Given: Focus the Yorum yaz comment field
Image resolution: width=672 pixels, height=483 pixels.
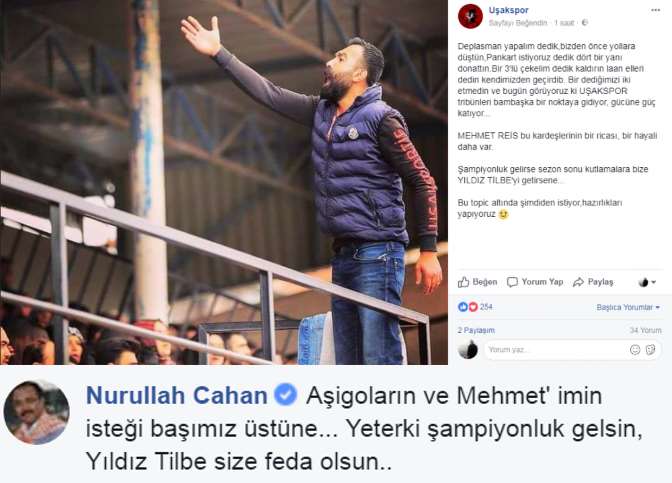Looking at the screenshot, I should pos(573,350).
